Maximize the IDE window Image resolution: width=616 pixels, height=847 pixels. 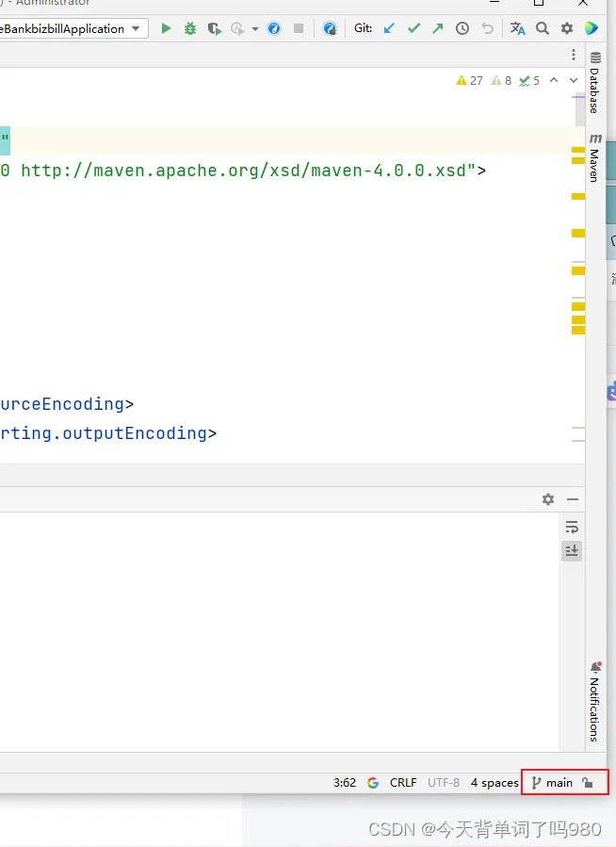538,3
